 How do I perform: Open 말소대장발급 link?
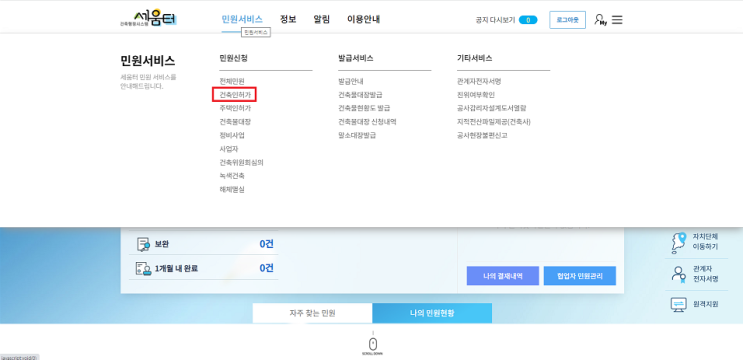357,135
